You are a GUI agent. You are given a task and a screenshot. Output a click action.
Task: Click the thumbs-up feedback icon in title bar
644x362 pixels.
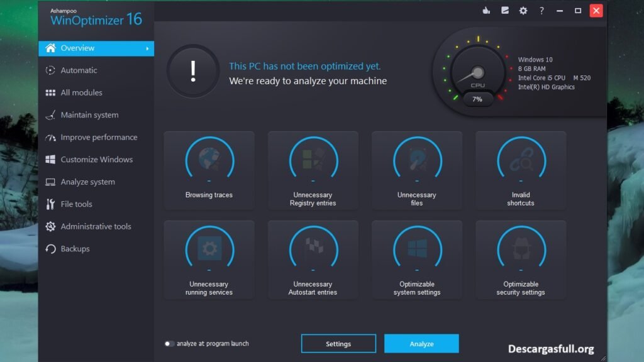pyautogui.click(x=486, y=11)
